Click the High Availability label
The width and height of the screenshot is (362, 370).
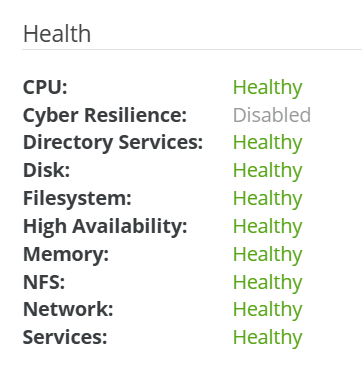tap(105, 227)
